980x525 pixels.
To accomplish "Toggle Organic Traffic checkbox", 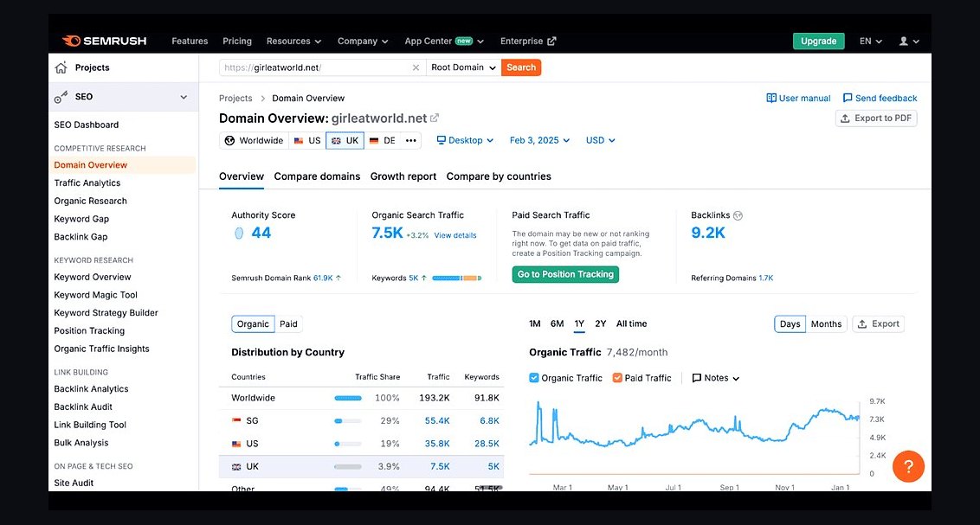I will coord(534,378).
